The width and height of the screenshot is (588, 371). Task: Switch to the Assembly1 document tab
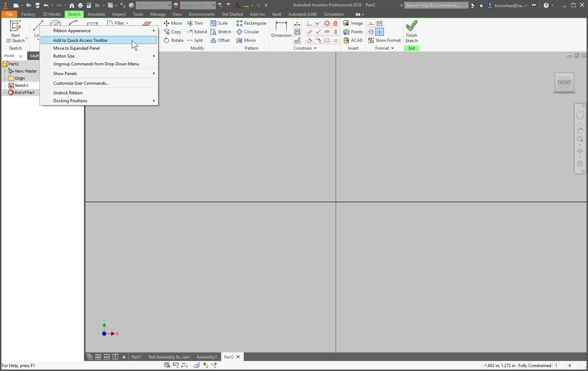(x=207, y=357)
